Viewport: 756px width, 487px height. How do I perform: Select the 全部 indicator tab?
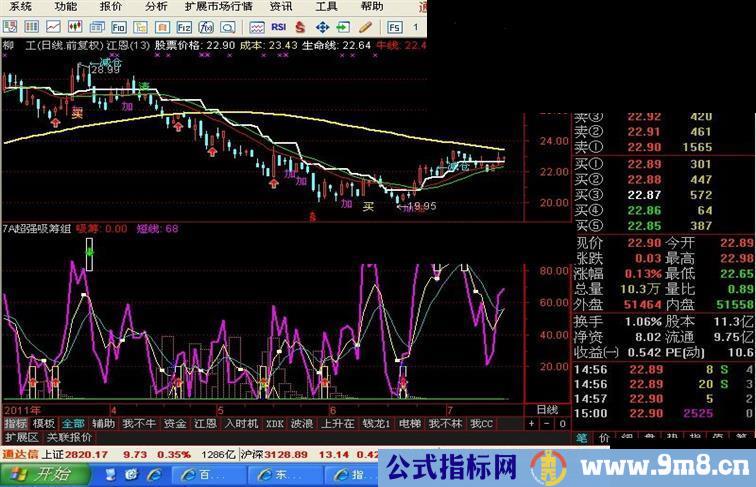[73, 424]
